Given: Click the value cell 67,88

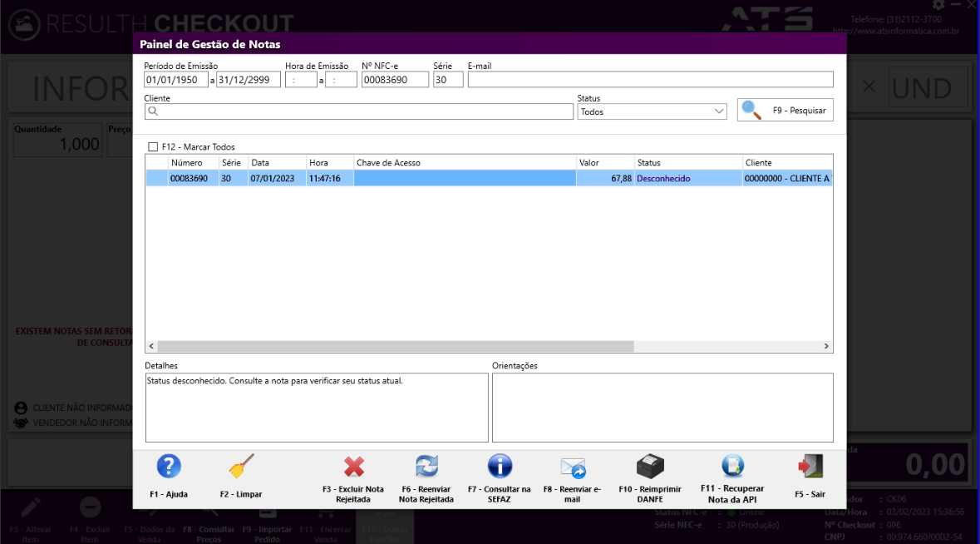Looking at the screenshot, I should [x=605, y=179].
